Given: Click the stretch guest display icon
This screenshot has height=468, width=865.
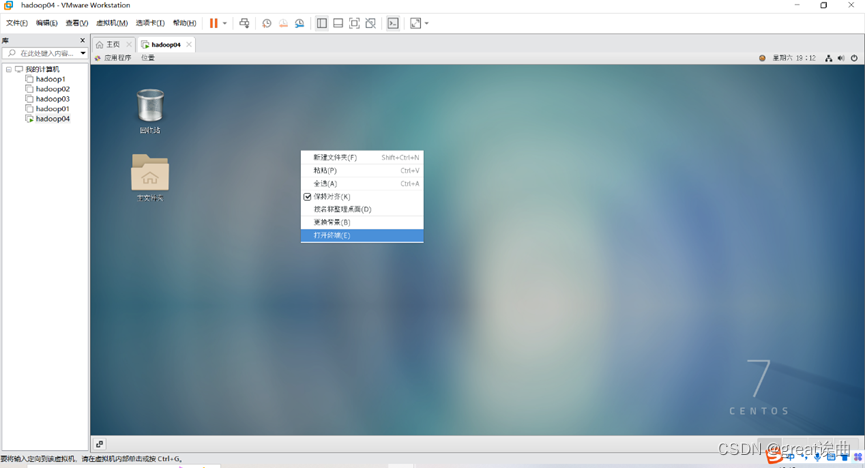Looking at the screenshot, I should click(x=415, y=23).
